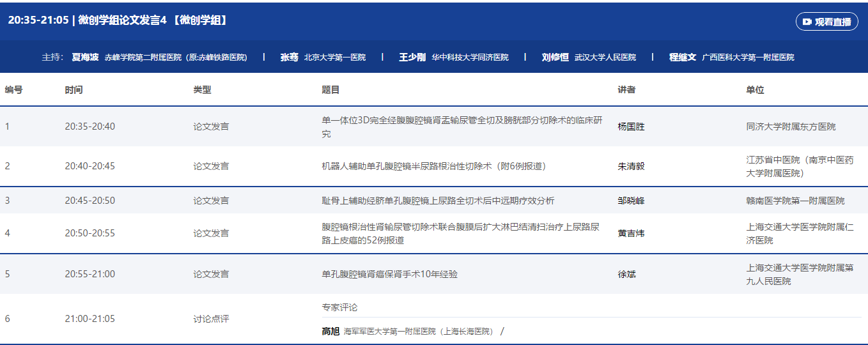The width and height of the screenshot is (868, 345).
Task: Select moderator 张骞 from 北京大学第一医院
Action: [x=290, y=57]
